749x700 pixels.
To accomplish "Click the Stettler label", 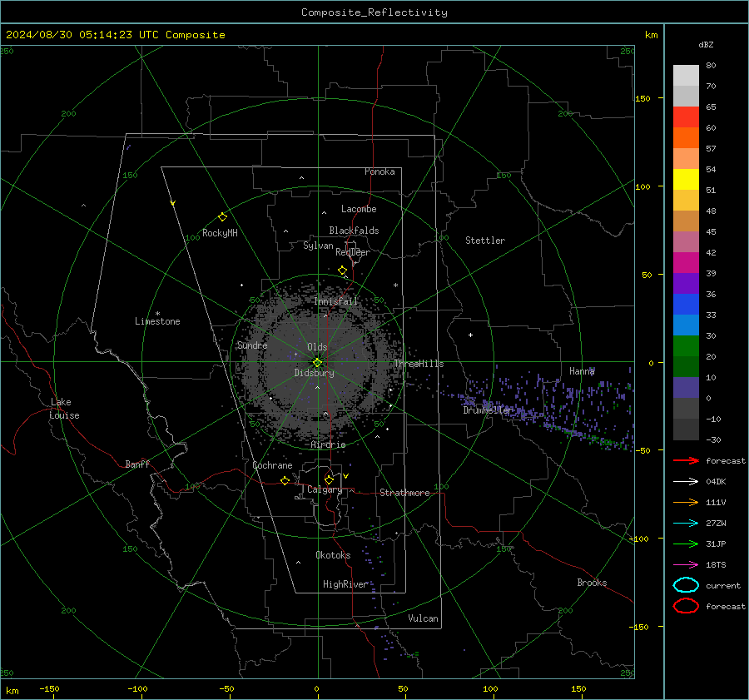I will [485, 241].
